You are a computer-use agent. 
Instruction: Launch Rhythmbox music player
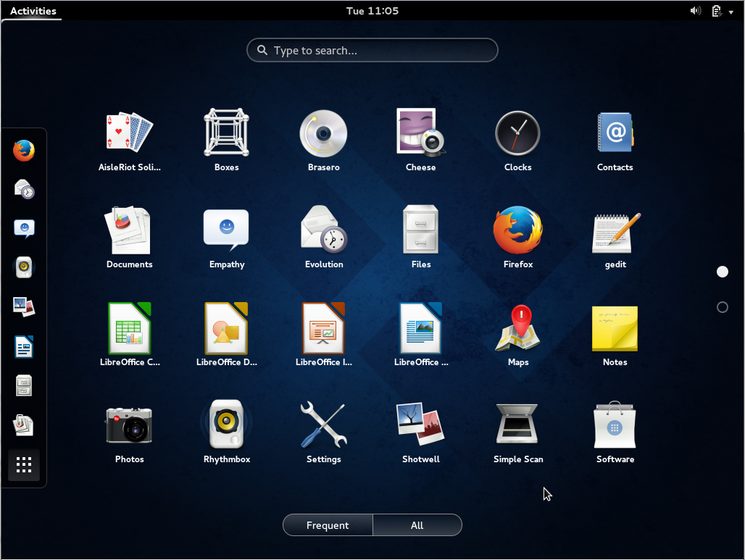point(226,424)
